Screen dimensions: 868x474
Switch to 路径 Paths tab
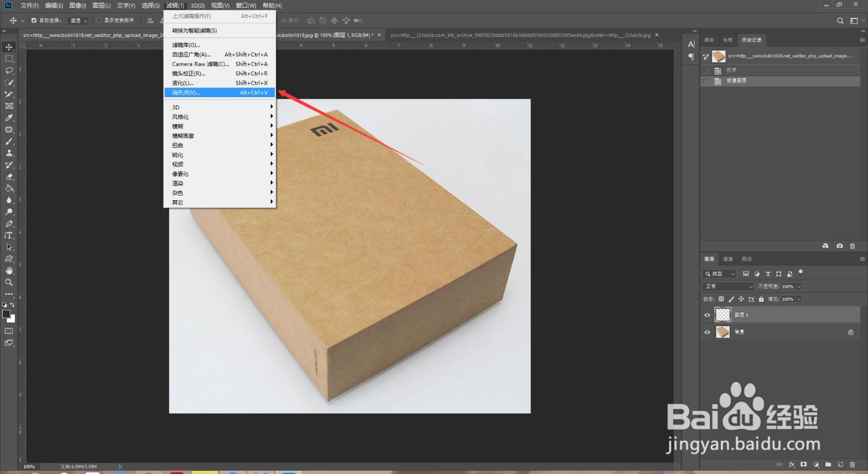(x=747, y=259)
